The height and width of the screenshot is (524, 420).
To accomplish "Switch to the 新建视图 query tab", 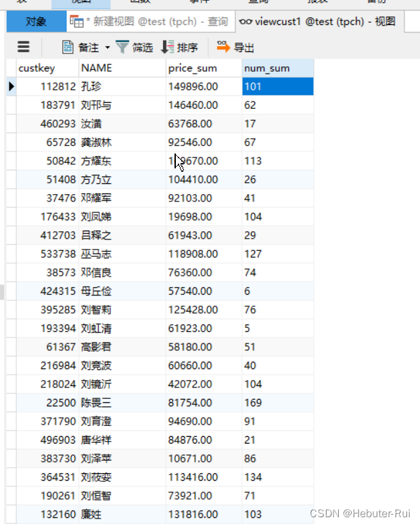I will [x=150, y=22].
